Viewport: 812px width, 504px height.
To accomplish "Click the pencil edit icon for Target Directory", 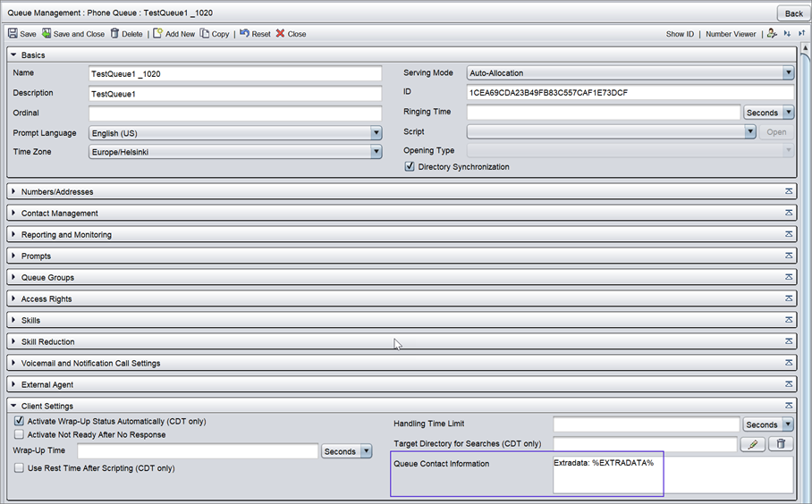I will (752, 444).
